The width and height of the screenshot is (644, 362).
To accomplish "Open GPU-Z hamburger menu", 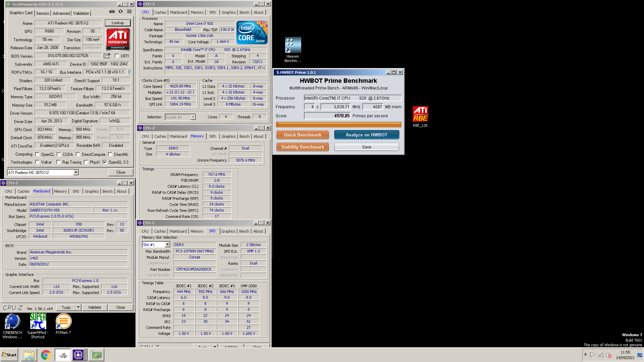I will click(129, 12).
